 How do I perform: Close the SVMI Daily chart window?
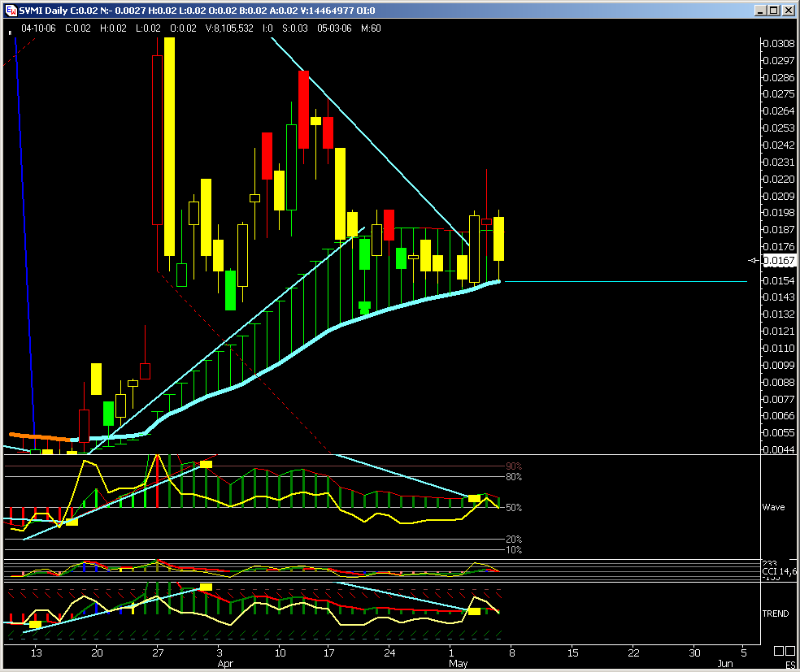[788, 10]
